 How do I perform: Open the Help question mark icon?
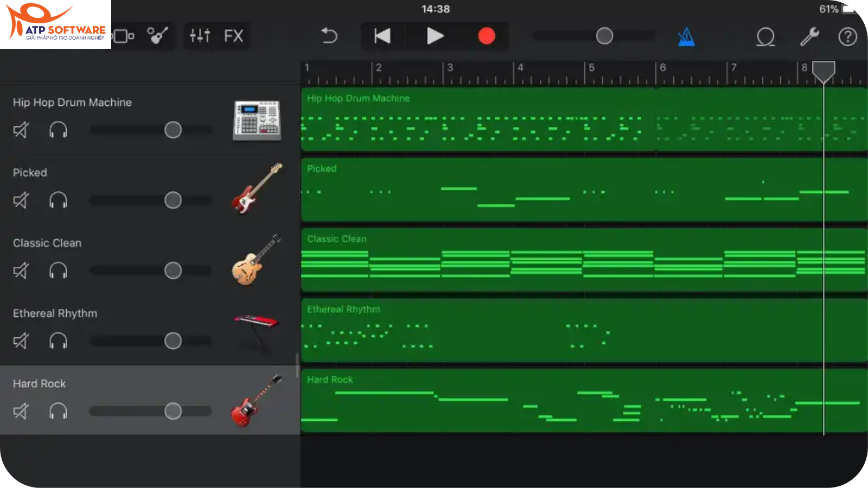[x=847, y=36]
